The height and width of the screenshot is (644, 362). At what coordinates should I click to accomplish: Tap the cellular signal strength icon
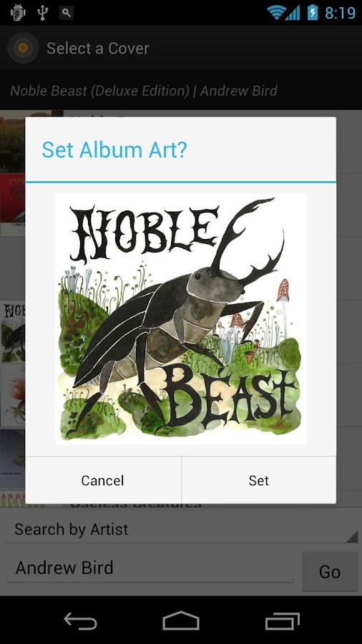point(292,13)
